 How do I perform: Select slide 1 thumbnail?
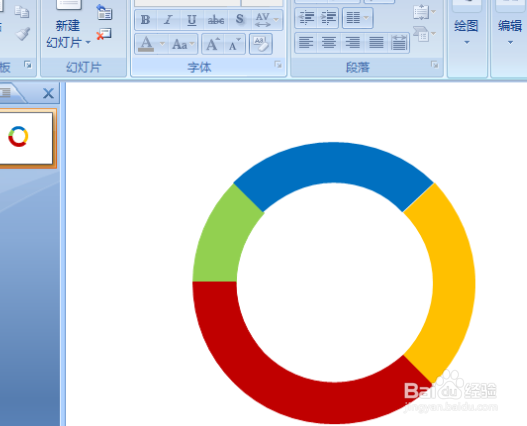[26, 138]
